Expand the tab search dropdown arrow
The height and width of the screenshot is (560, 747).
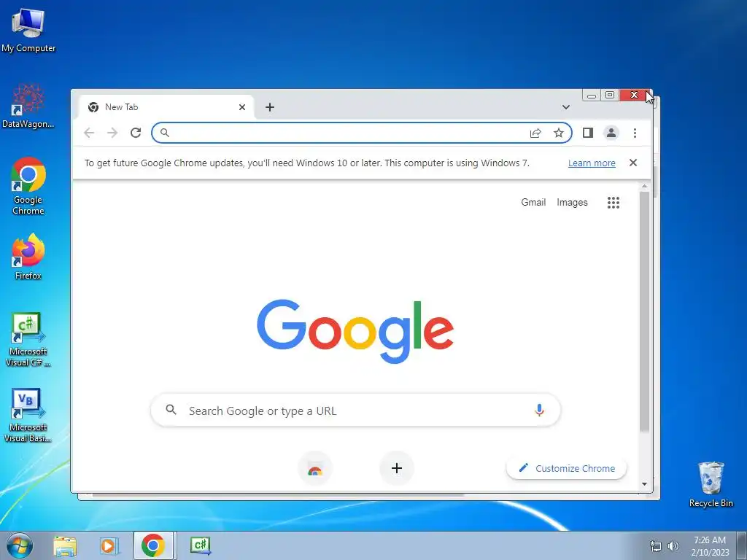click(566, 107)
